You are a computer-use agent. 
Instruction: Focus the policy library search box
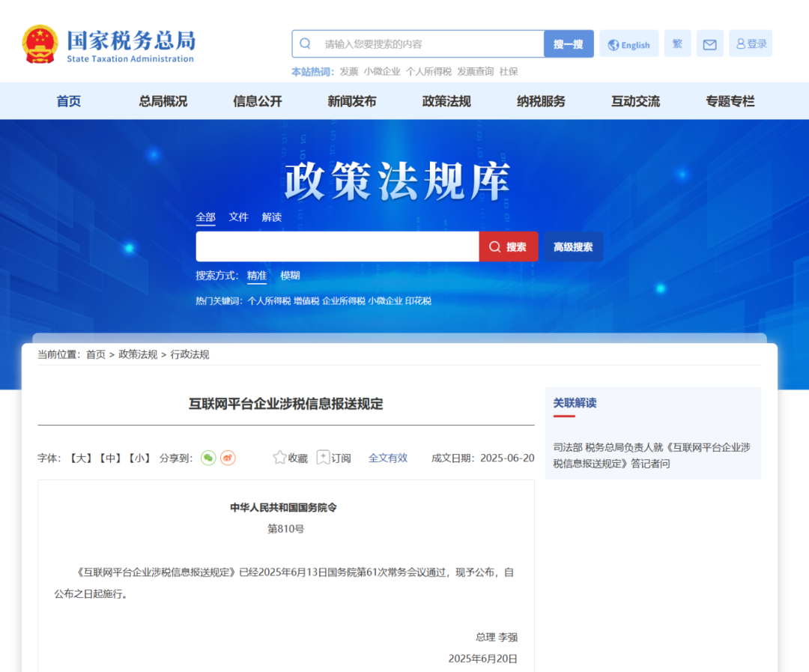[x=337, y=246]
